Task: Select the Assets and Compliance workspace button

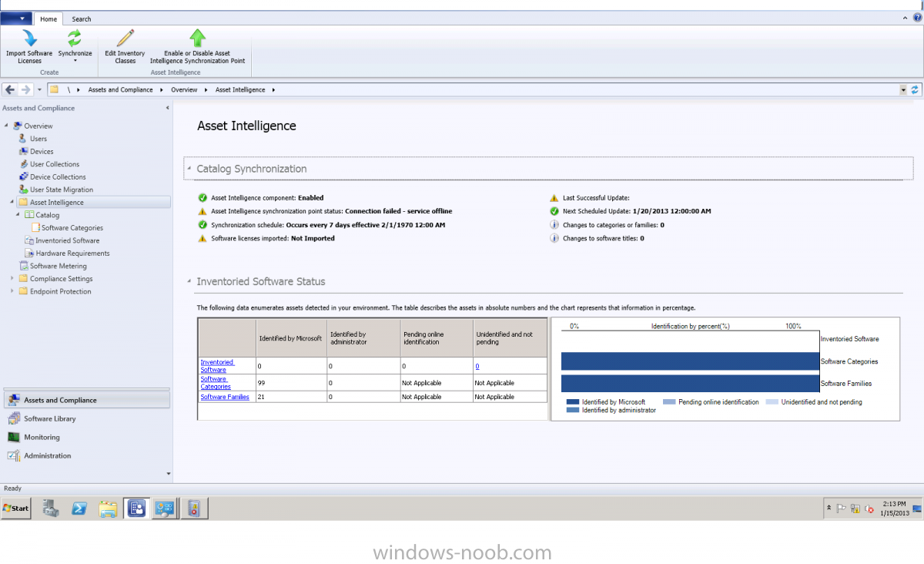Action: click(x=86, y=401)
